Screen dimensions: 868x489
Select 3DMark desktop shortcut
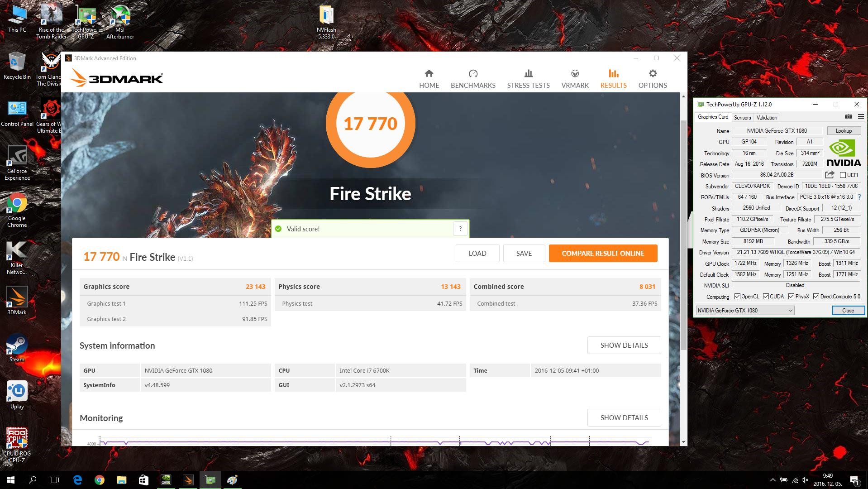(17, 300)
